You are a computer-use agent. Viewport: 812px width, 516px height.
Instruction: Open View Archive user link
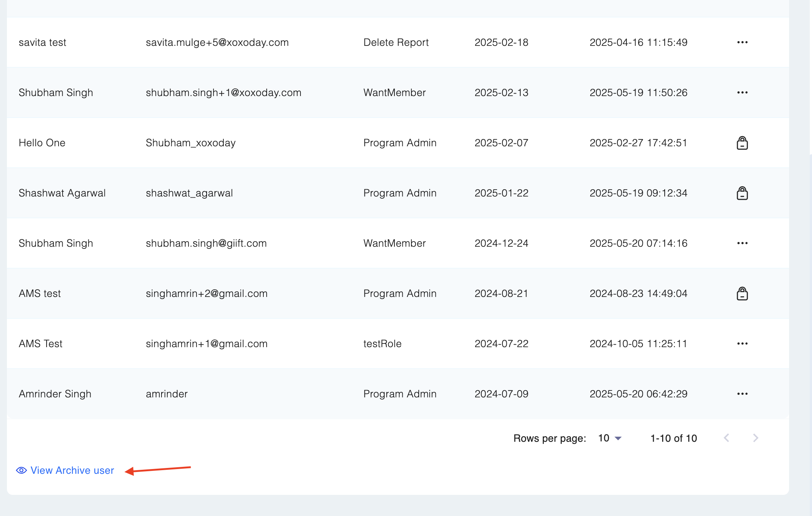[72, 471]
